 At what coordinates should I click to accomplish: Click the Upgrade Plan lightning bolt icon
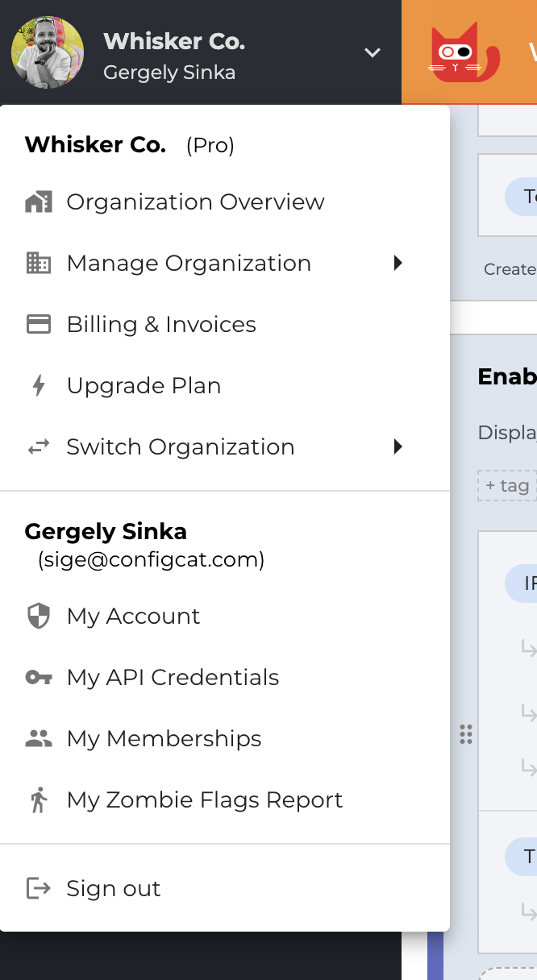click(39, 385)
